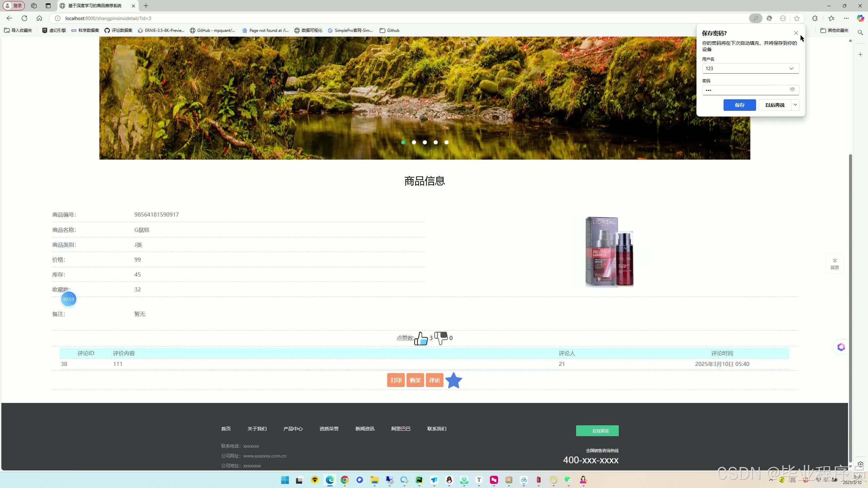Screen dimensions: 868x488
Task: Open File Explorer from taskbar
Action: (374, 480)
